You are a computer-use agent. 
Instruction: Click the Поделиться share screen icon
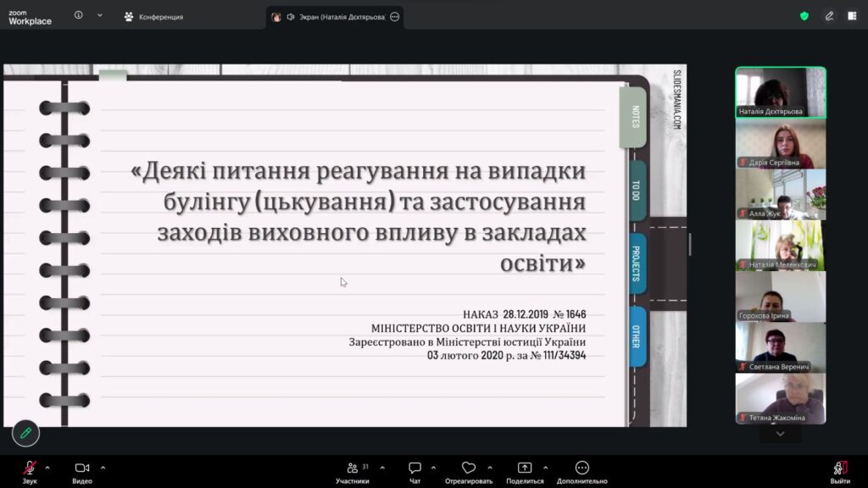point(525,468)
